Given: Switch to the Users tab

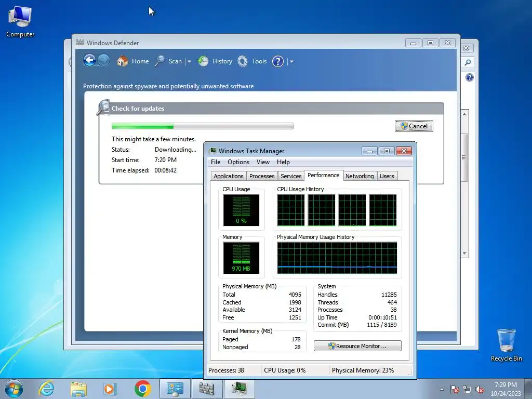Looking at the screenshot, I should (387, 176).
